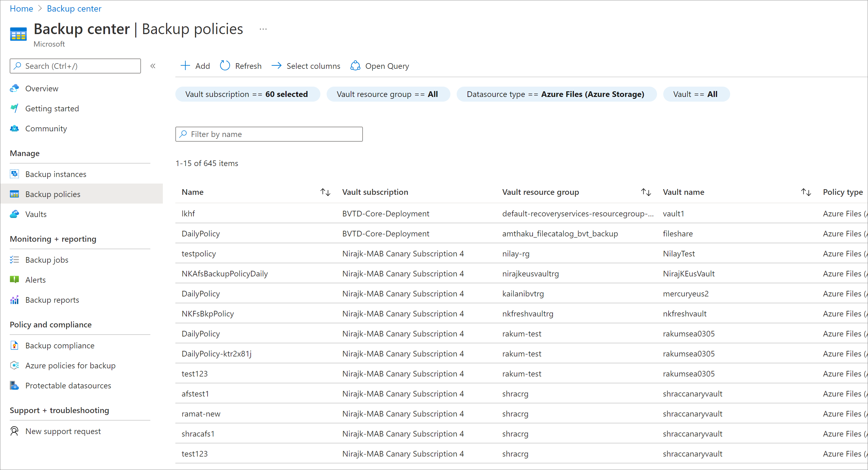Select the Community menu item
The height and width of the screenshot is (470, 868).
pos(46,128)
